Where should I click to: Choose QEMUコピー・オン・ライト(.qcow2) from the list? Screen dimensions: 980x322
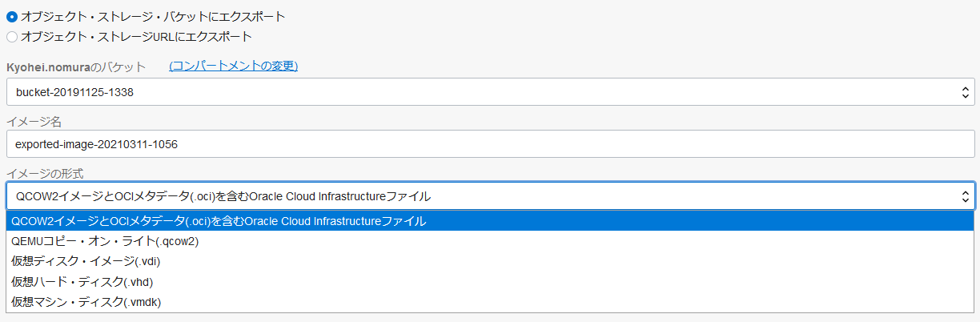tap(105, 241)
